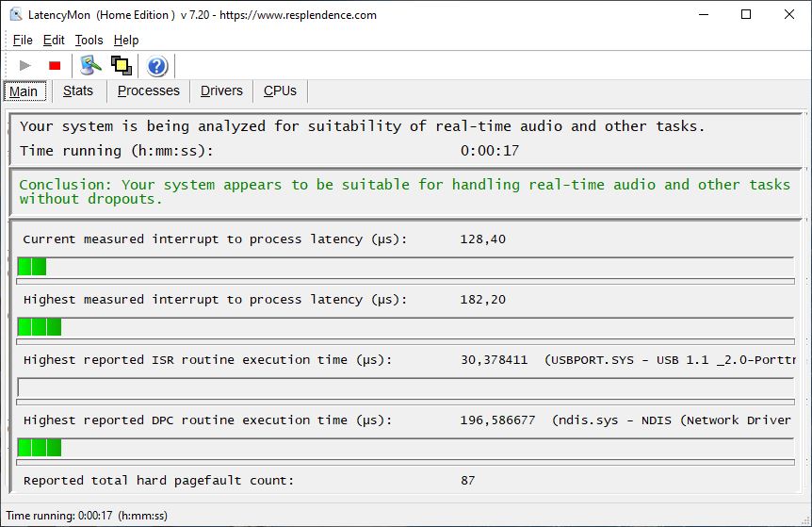Click the current interrupt to process latency bar

click(x=405, y=267)
